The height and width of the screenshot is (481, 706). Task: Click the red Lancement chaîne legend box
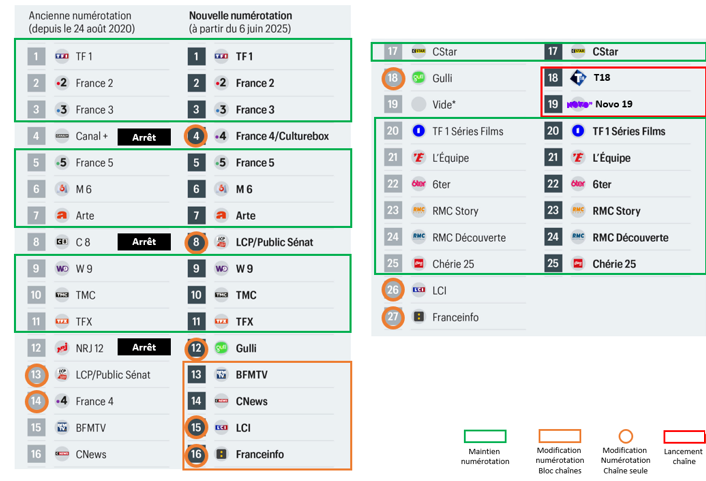[684, 436]
